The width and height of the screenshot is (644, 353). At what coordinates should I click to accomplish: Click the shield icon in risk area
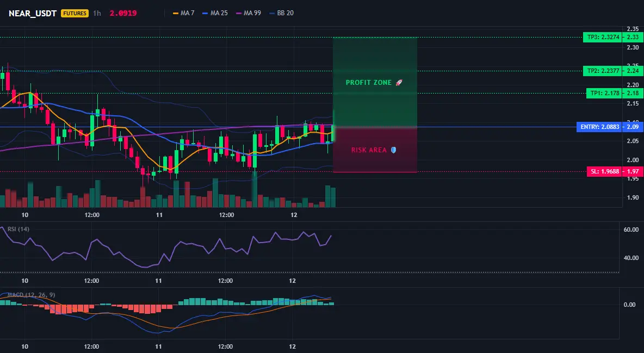[x=393, y=150]
